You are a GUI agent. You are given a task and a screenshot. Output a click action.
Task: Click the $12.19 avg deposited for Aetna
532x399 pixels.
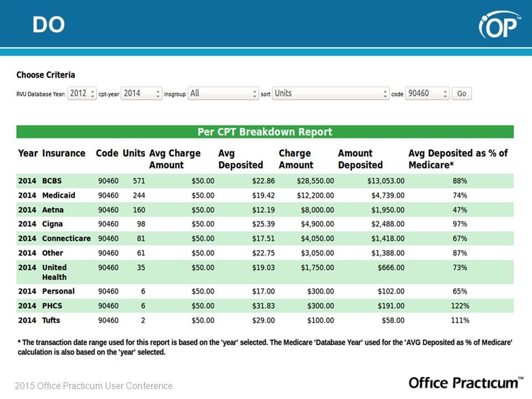click(x=263, y=210)
